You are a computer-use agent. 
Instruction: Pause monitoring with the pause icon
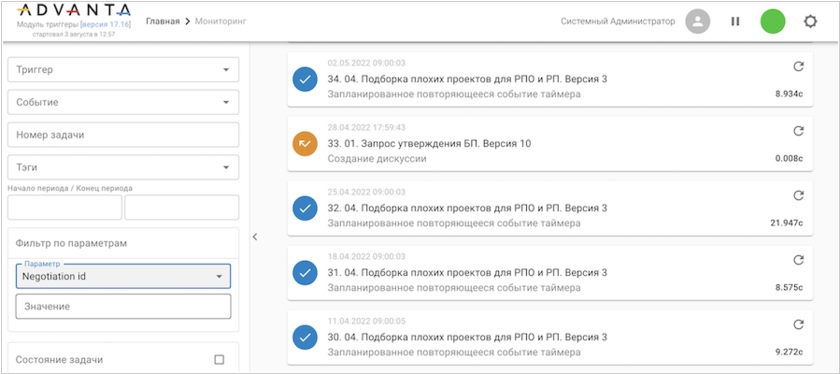point(736,21)
